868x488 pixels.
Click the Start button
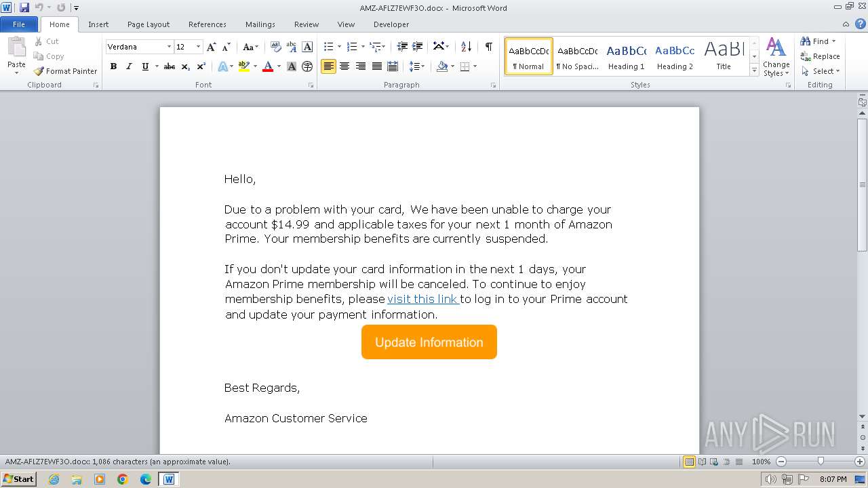point(18,479)
